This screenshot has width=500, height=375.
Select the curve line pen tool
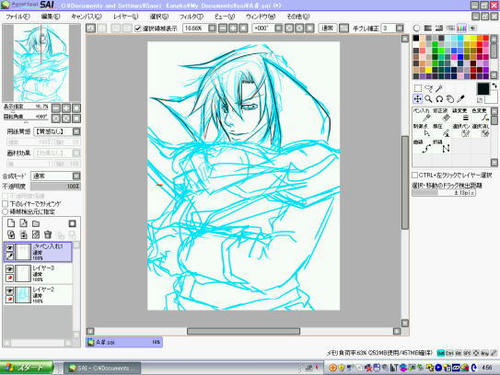426,148
